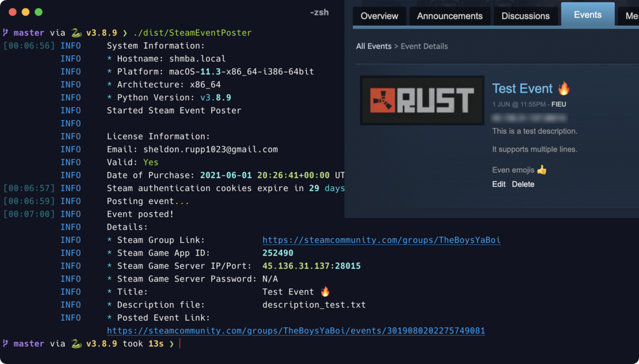Click the 'Event Details' breadcrumb text
This screenshot has width=639, height=364.
pyautogui.click(x=424, y=46)
